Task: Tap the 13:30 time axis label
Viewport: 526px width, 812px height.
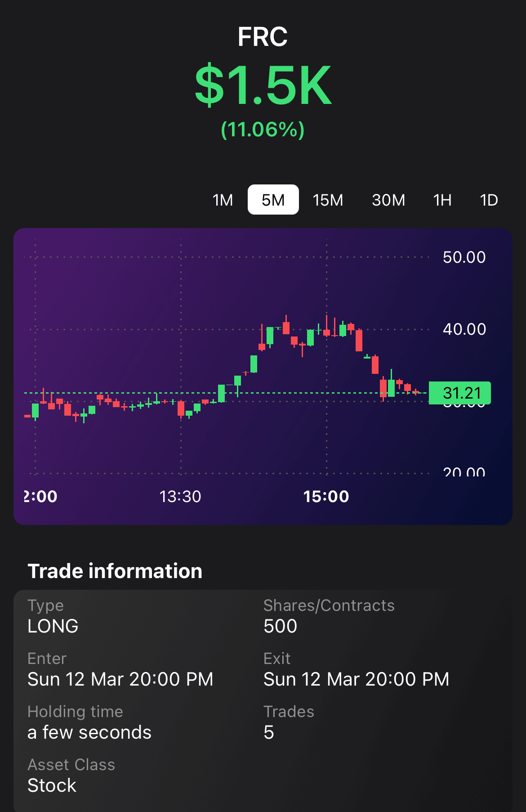Action: click(180, 497)
